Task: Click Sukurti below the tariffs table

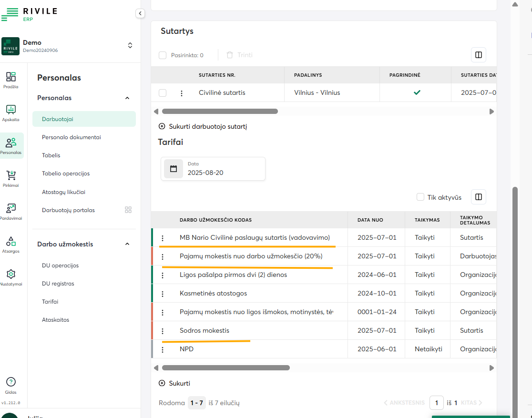Action: tap(174, 383)
